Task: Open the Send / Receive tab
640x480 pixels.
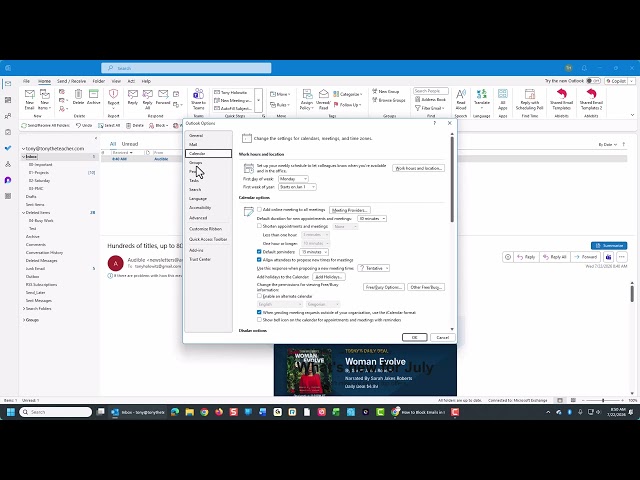Action: pyautogui.click(x=71, y=81)
